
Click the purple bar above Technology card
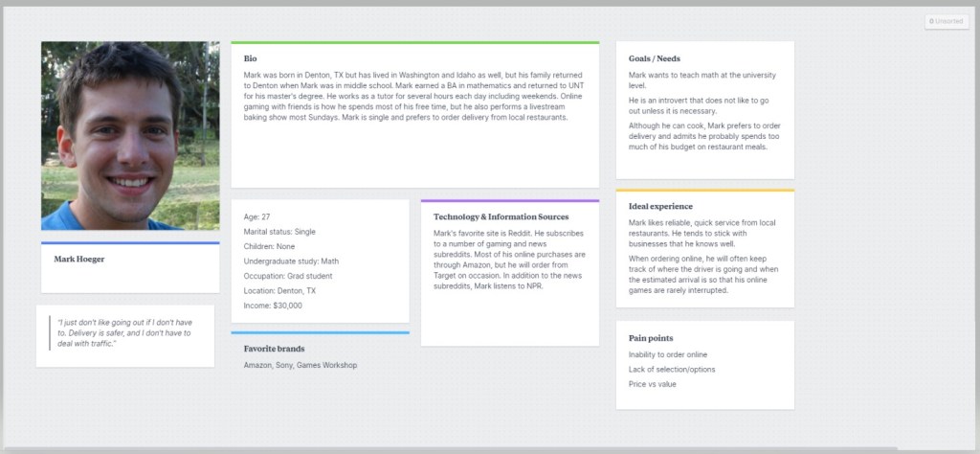pos(509,201)
